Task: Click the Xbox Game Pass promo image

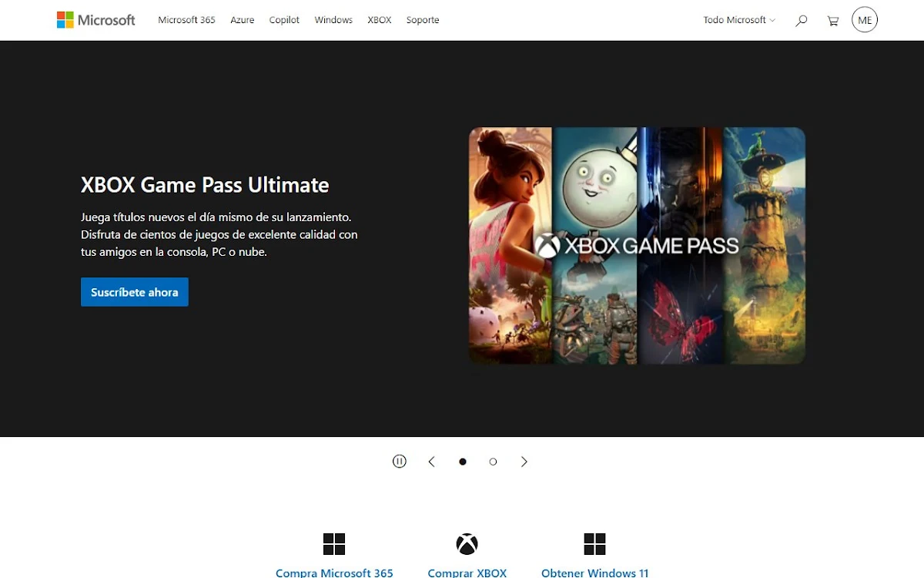Action: tap(638, 246)
